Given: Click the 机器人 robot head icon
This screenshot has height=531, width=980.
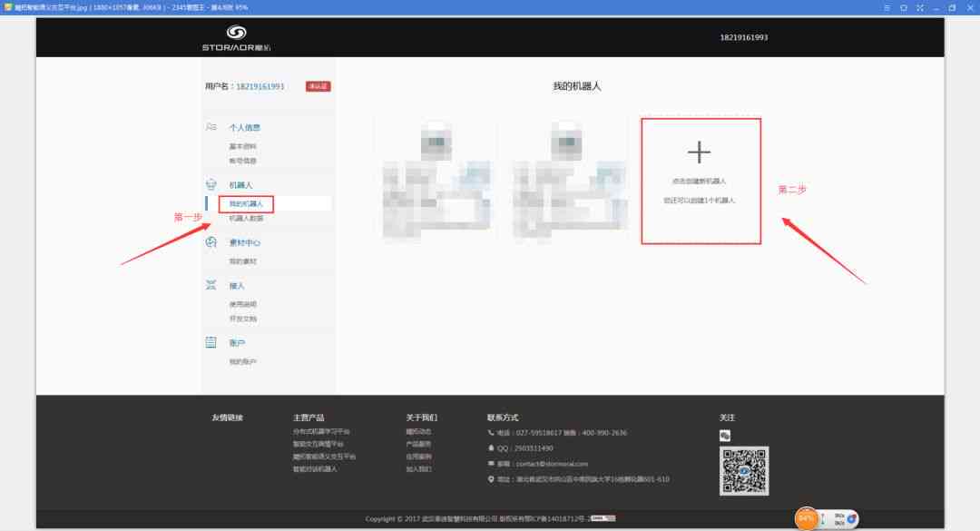Looking at the screenshot, I should pyautogui.click(x=211, y=184).
